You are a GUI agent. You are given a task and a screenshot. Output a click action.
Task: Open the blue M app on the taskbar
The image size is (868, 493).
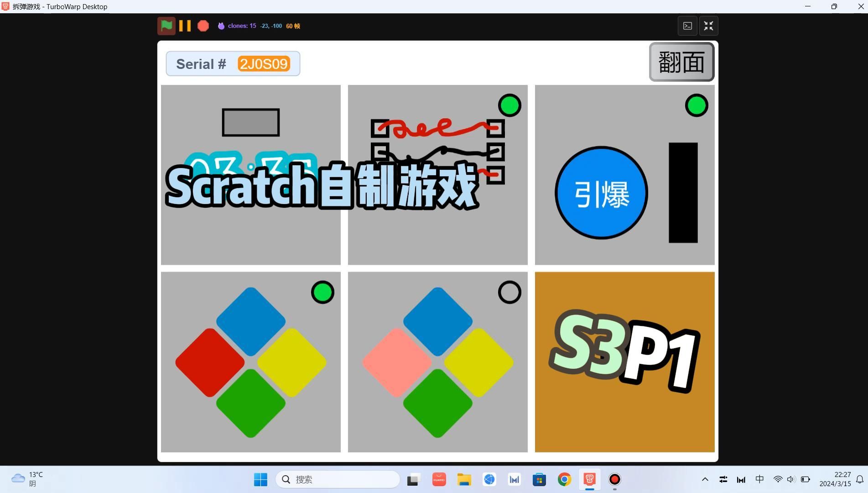(515, 479)
